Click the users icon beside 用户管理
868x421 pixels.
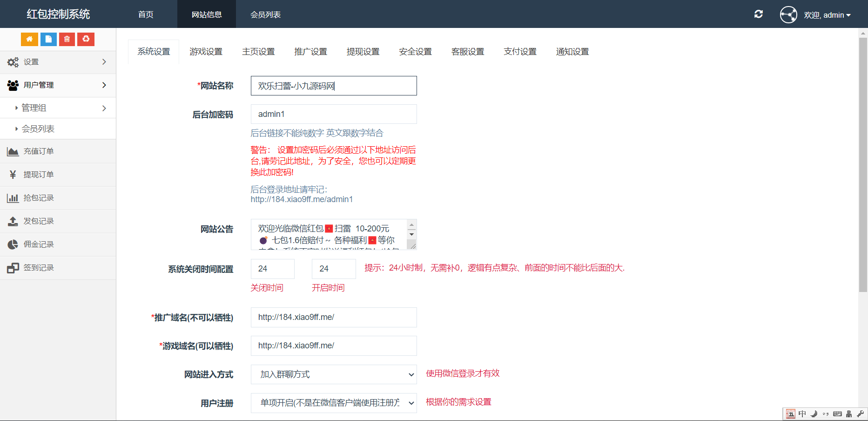pos(13,85)
